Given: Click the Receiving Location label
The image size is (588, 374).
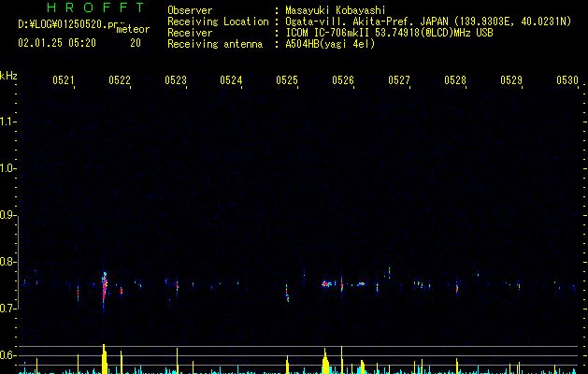Looking at the screenshot, I should (x=218, y=22).
